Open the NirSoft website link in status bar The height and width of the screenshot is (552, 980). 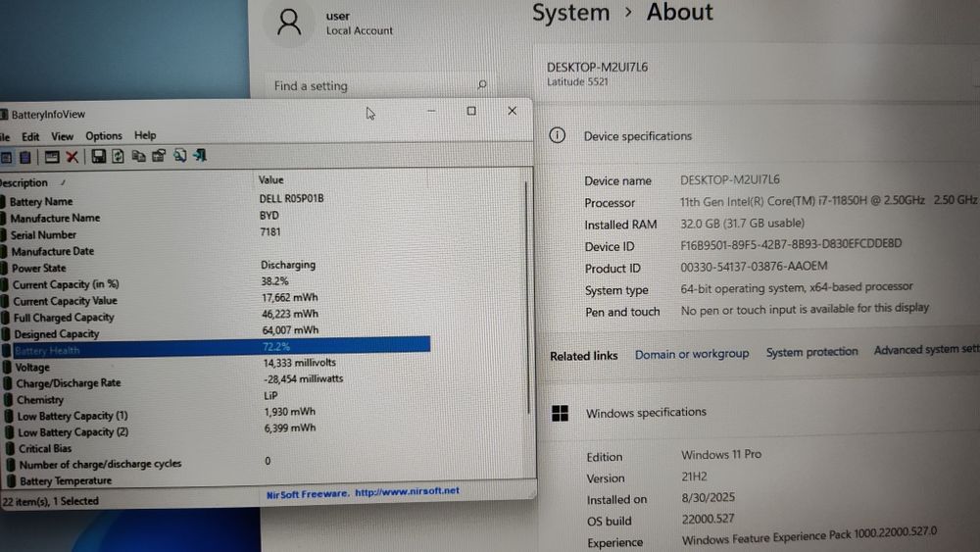click(407, 491)
